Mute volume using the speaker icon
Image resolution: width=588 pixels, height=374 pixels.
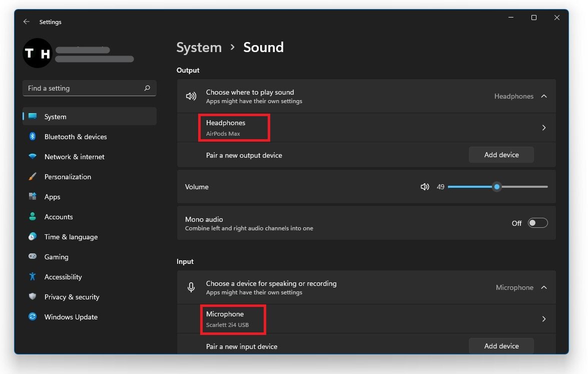425,187
